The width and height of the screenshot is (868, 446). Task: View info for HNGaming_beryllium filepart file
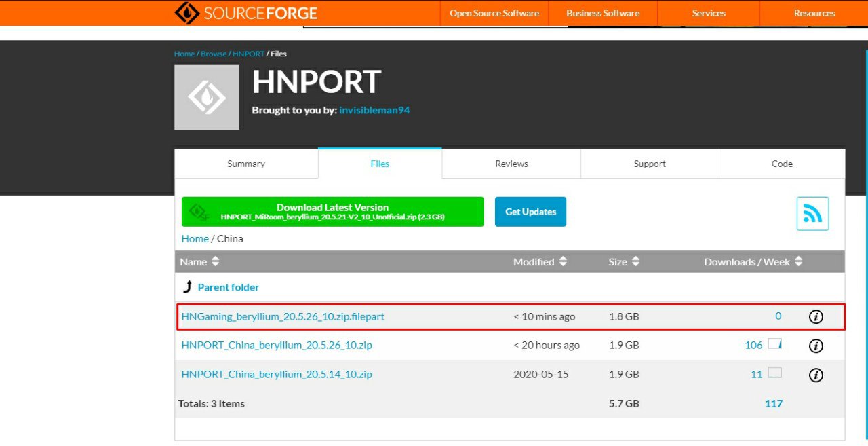(x=816, y=316)
